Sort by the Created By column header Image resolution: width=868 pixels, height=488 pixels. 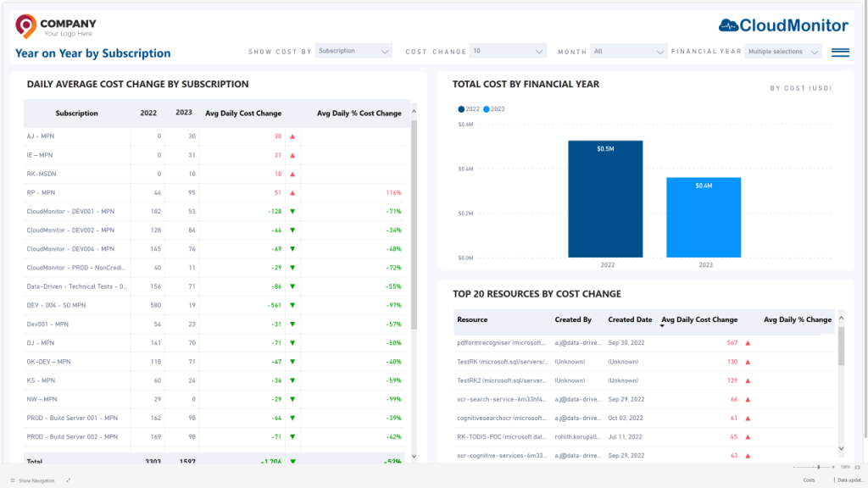573,319
